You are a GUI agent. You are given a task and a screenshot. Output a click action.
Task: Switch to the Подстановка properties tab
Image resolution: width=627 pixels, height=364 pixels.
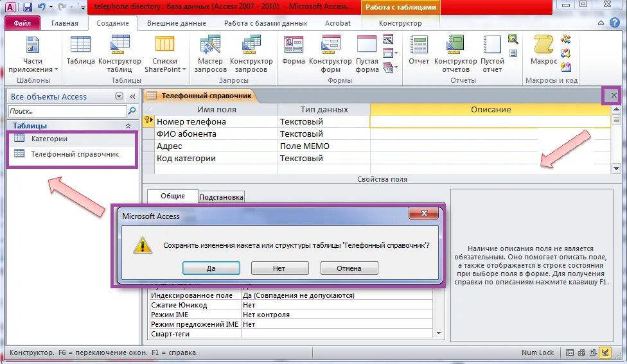tap(221, 196)
